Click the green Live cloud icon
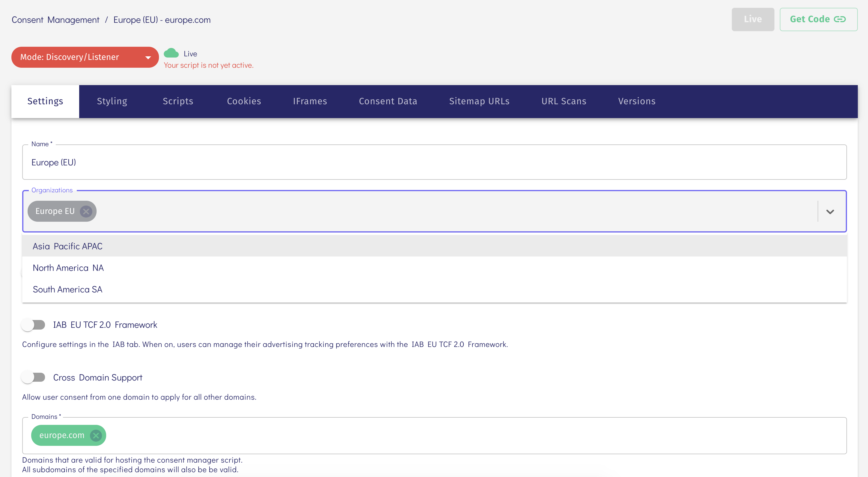 [171, 53]
